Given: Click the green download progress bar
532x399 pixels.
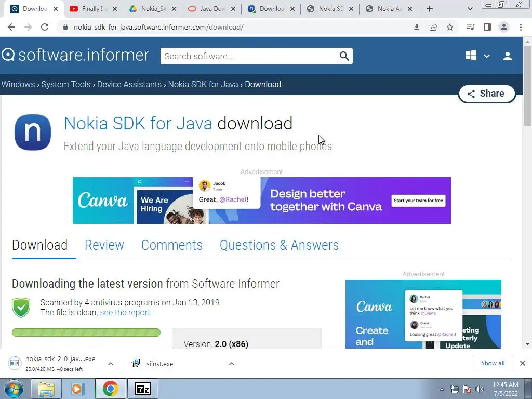Looking at the screenshot, I should (86, 332).
